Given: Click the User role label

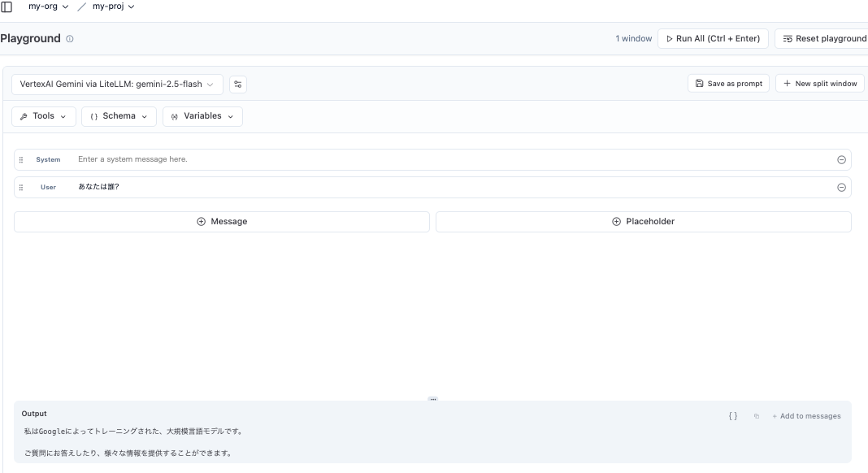Looking at the screenshot, I should coord(48,187).
